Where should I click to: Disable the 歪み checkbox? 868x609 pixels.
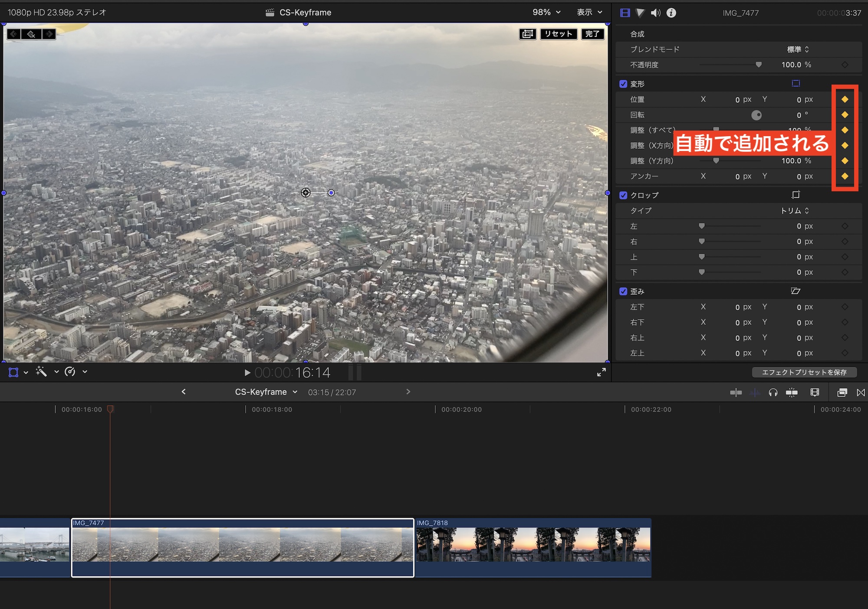tap(623, 291)
